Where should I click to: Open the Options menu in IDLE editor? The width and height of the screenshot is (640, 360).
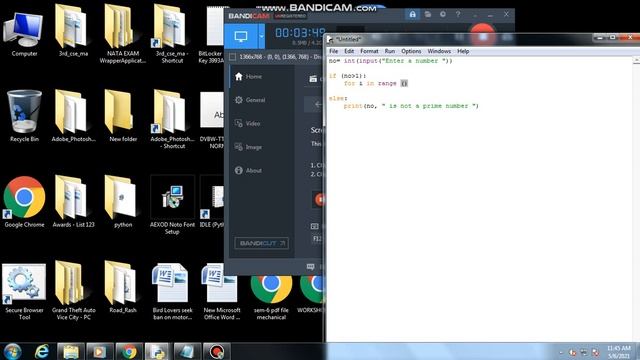point(411,51)
